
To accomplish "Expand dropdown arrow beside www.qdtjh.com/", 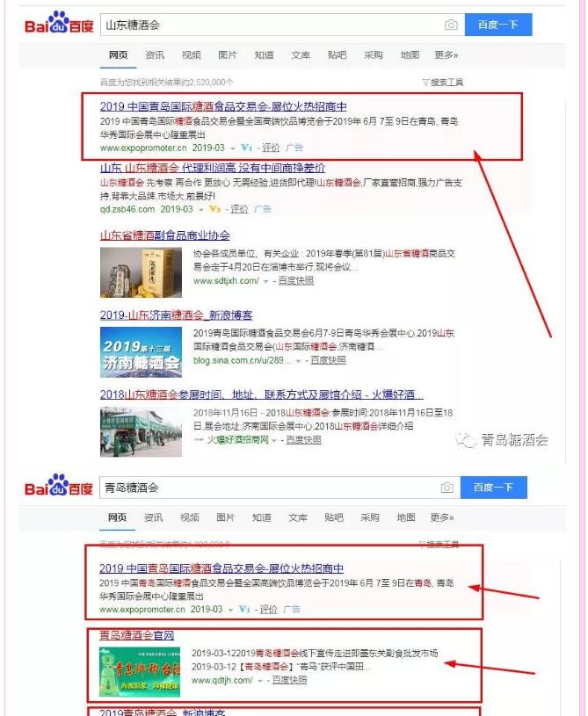I will [x=259, y=681].
